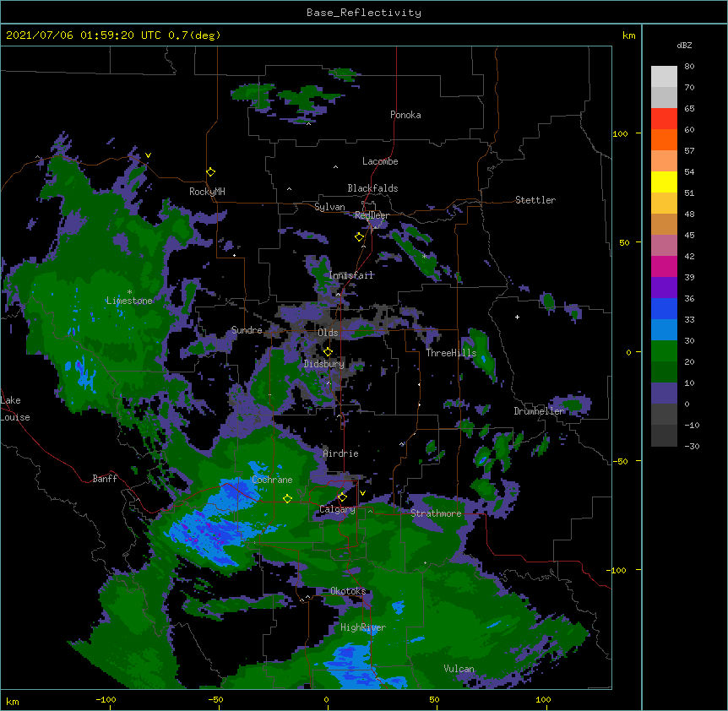Click the Ponoka city label
The image size is (728, 711).
(405, 115)
